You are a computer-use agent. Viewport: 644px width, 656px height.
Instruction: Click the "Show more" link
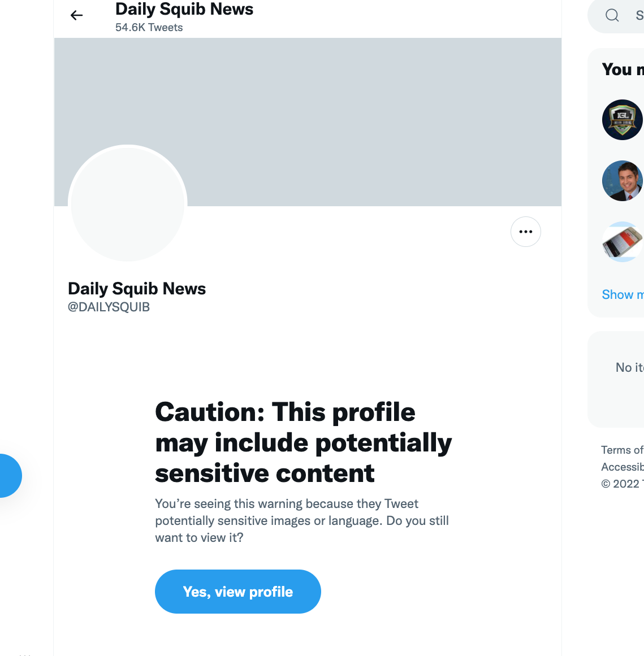[622, 295]
